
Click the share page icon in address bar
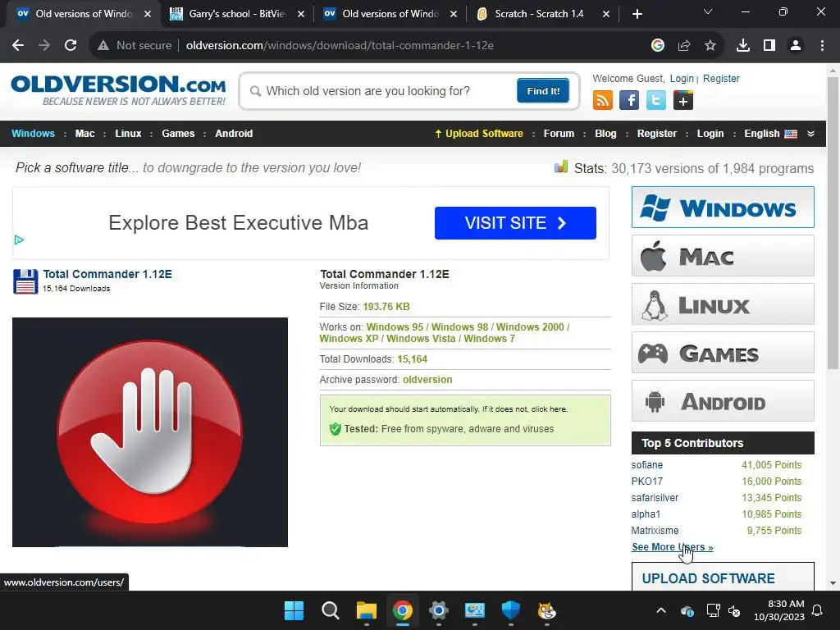(684, 46)
